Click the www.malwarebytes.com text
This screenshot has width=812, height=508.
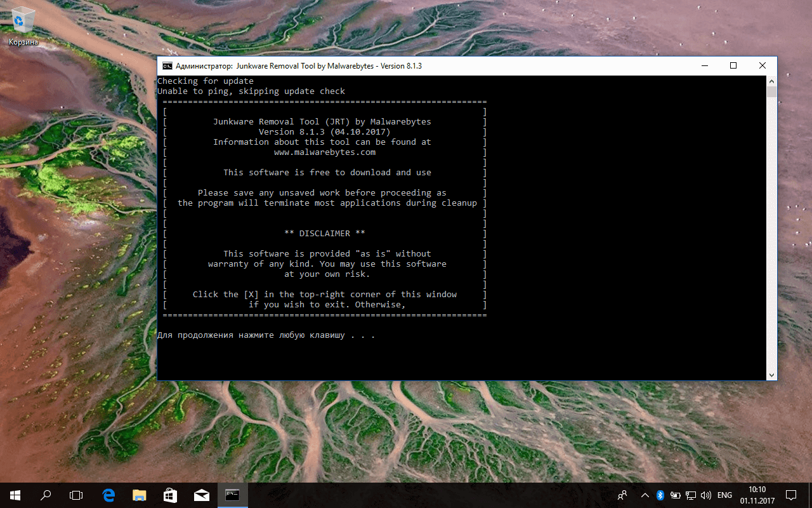(325, 152)
